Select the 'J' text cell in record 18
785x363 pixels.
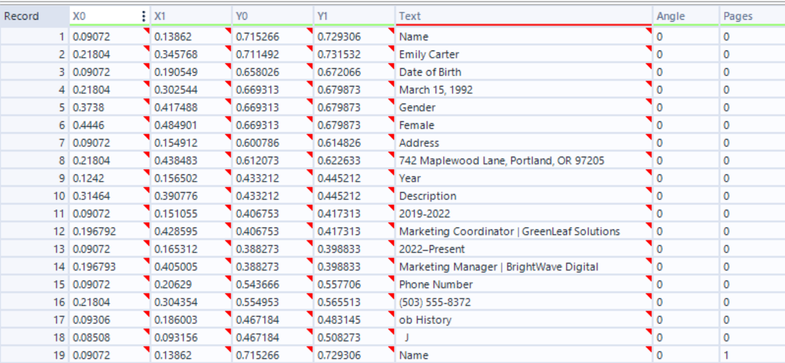[x=524, y=337]
